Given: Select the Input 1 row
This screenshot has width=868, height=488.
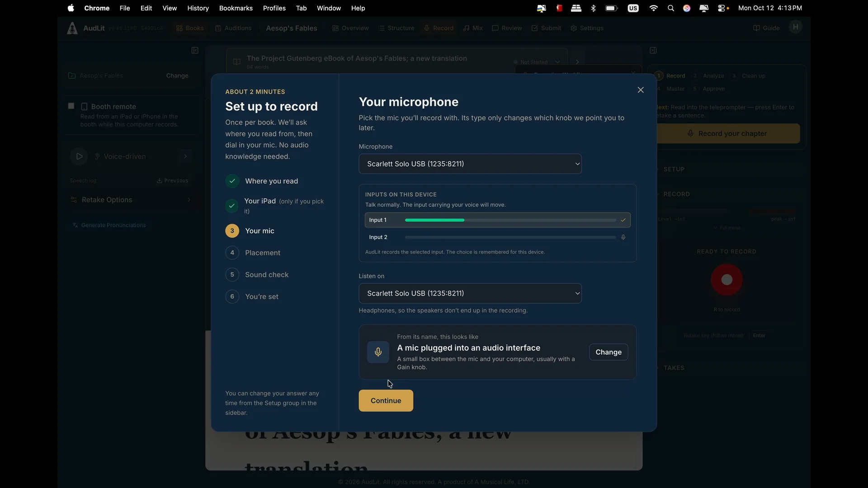Looking at the screenshot, I should coord(497,220).
